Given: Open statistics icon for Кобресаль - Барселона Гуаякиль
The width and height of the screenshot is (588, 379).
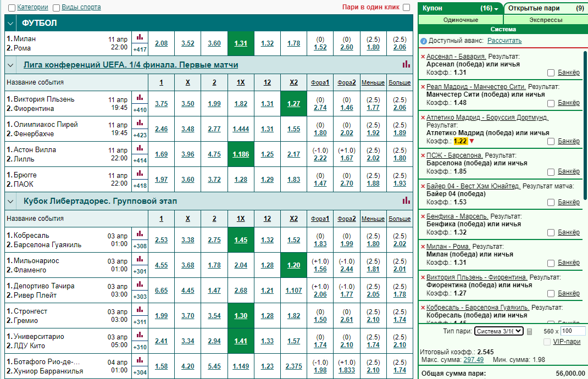Looking at the screenshot, I should pyautogui.click(x=140, y=233).
